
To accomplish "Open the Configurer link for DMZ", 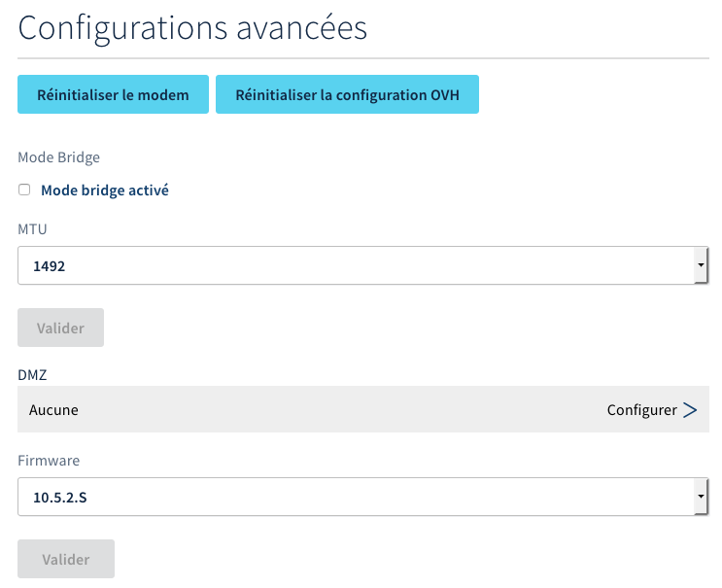I will pos(641,410).
